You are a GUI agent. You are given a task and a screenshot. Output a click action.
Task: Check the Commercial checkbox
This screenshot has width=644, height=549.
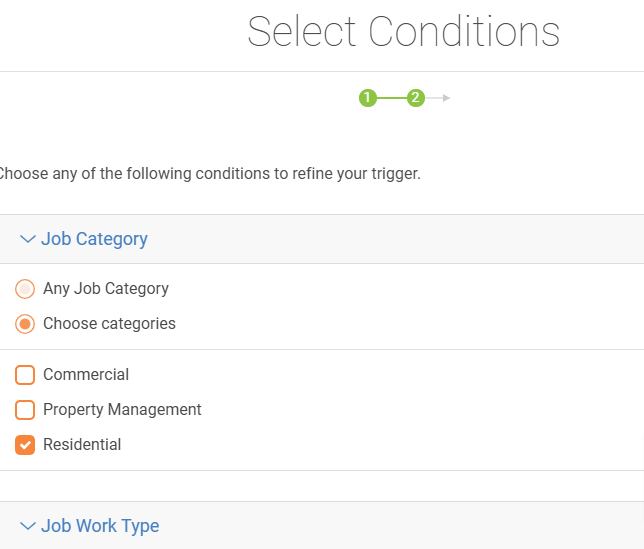pyautogui.click(x=25, y=375)
